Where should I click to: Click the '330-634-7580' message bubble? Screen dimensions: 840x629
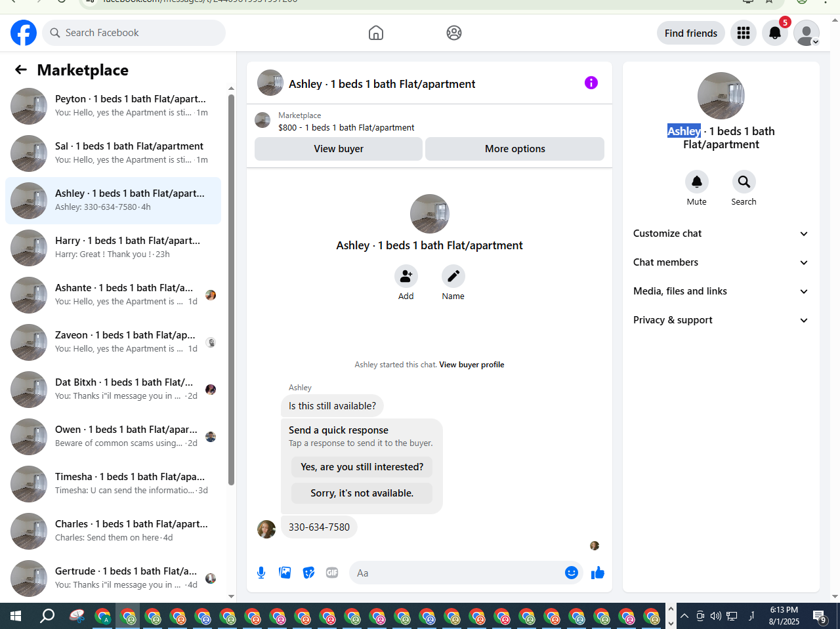coord(319,527)
